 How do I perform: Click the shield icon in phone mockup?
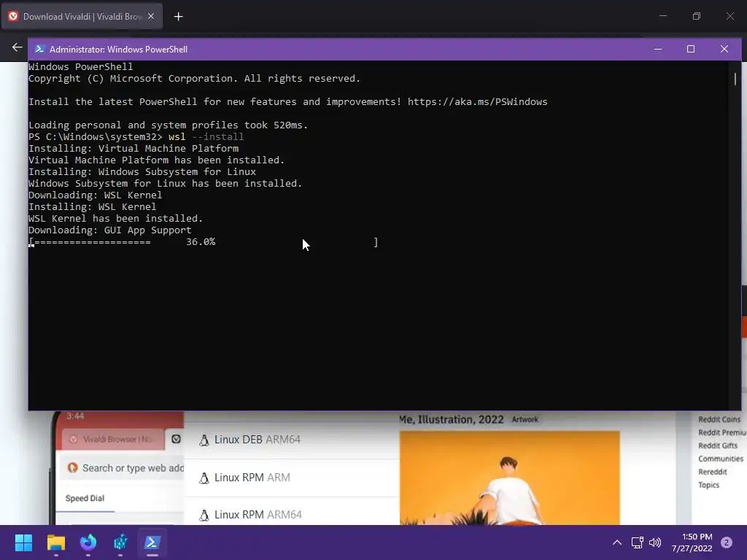pos(177,439)
